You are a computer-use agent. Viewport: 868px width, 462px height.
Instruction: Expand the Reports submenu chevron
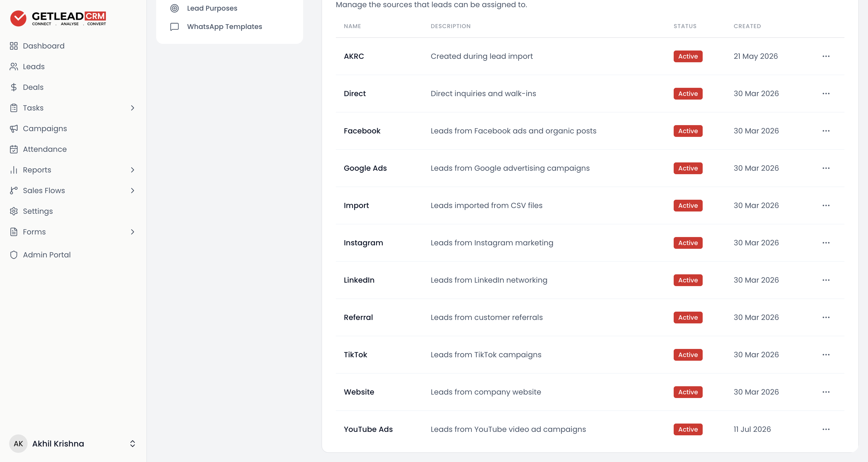coord(132,170)
